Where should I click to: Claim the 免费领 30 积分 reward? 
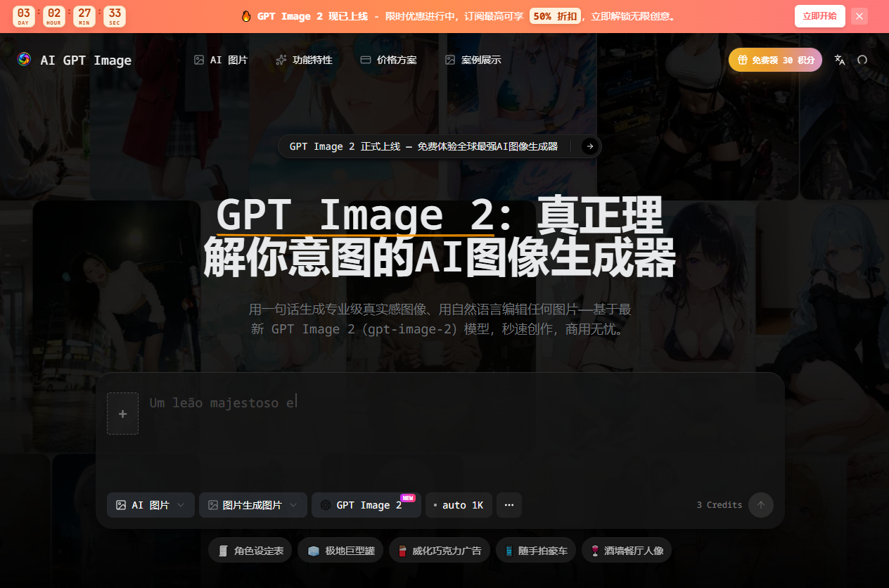(x=775, y=60)
